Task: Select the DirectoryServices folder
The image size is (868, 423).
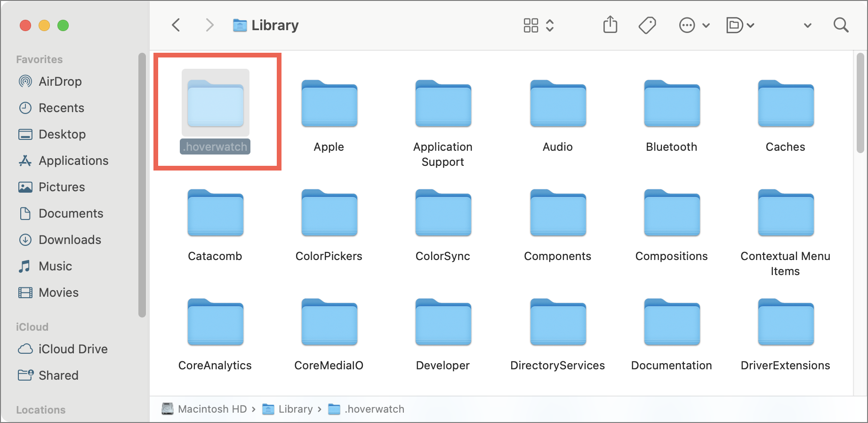Action: [558, 334]
